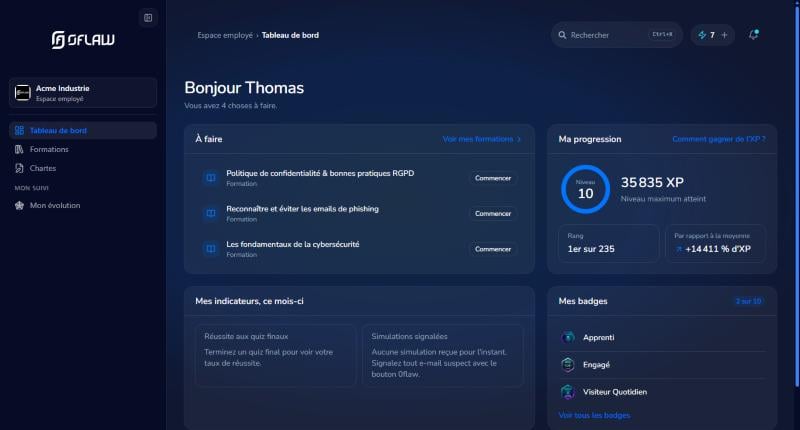800x430 pixels.
Task: Start the RGPD confidentialité training
Action: (493, 178)
